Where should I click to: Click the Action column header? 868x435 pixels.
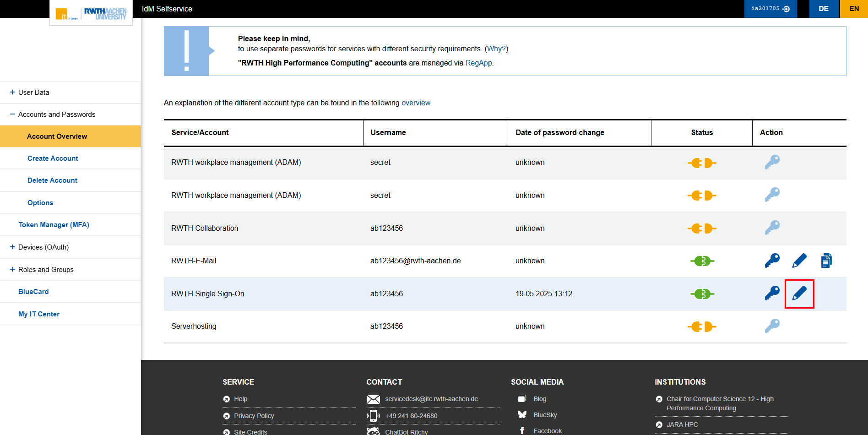(x=771, y=133)
